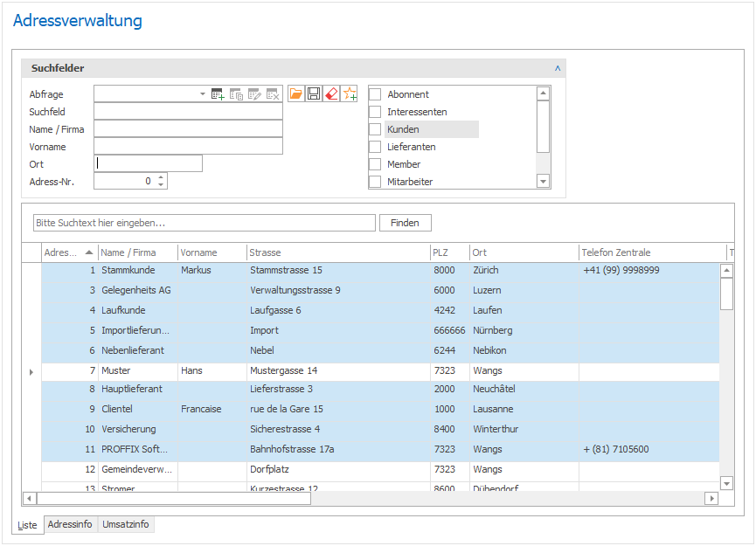Decrease the Adress-Nr. value
The height and width of the screenshot is (546, 756).
(161, 185)
